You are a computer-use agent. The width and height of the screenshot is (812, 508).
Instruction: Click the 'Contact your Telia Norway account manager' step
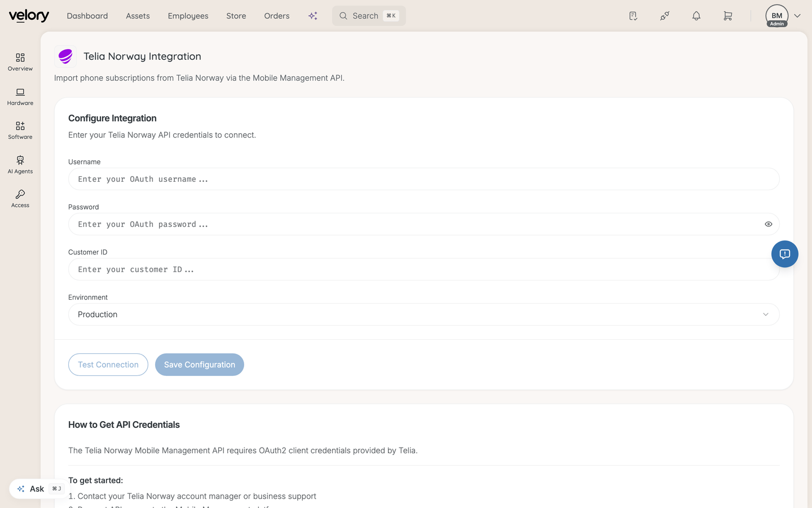coord(192,496)
